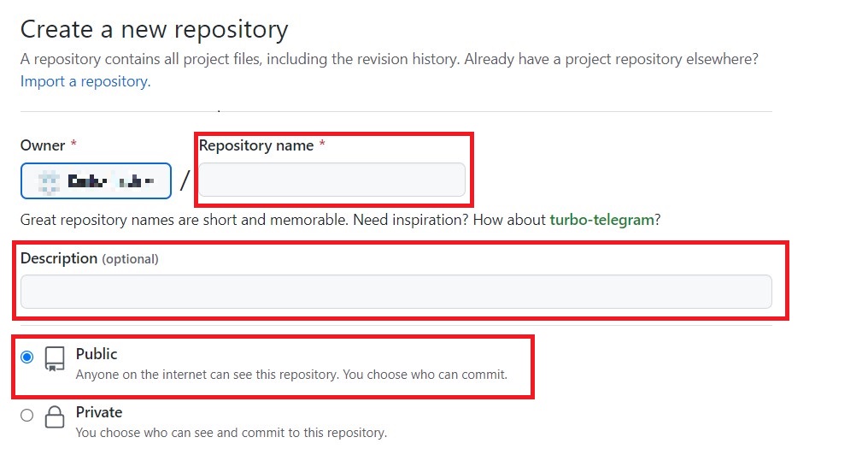
Task: Click the Private visibility label text
Action: [x=99, y=412]
